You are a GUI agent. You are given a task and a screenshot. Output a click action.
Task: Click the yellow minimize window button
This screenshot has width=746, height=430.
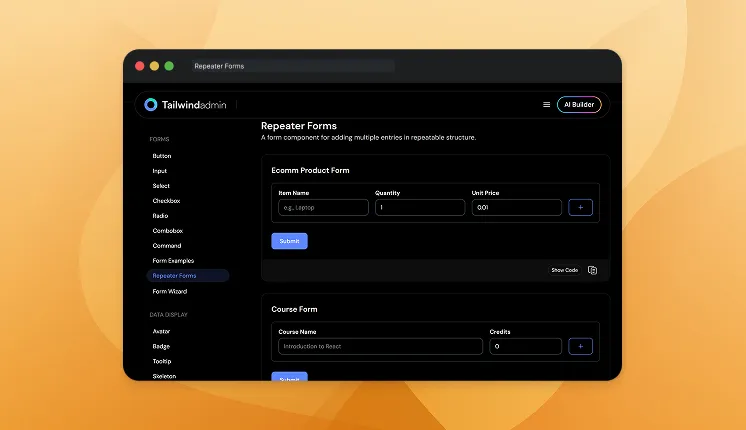(x=155, y=66)
